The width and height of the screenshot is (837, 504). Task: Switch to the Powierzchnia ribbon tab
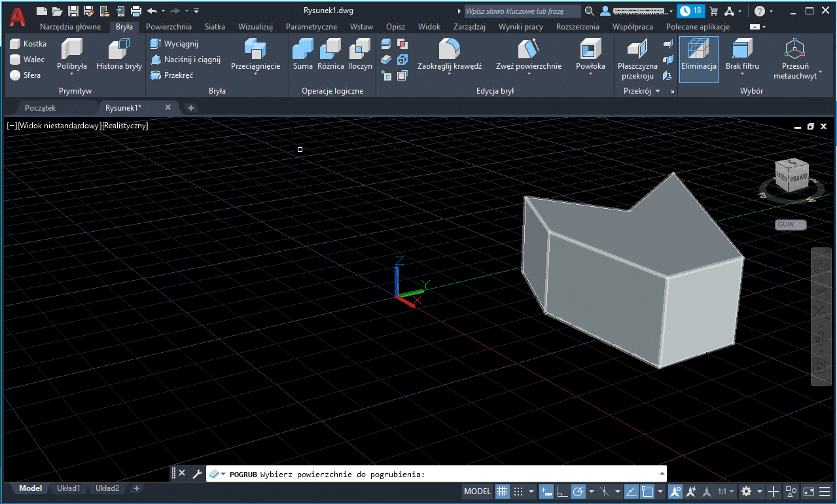point(169,27)
